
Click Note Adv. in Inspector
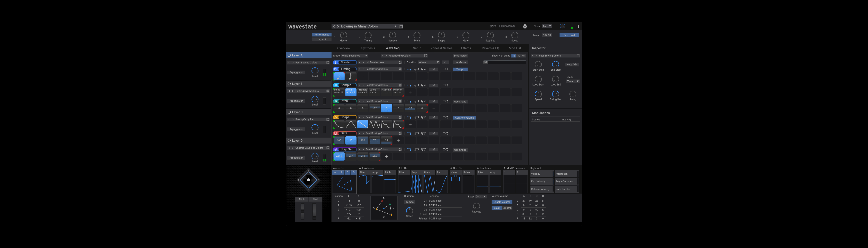click(x=572, y=64)
